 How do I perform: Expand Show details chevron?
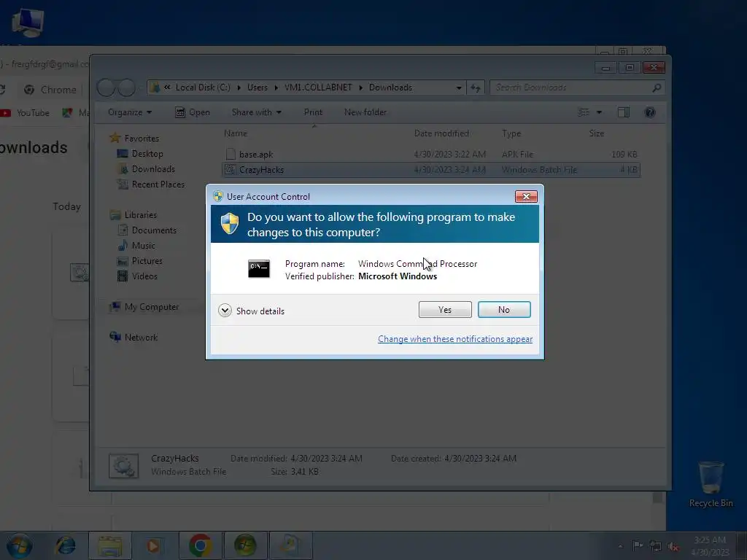point(225,311)
